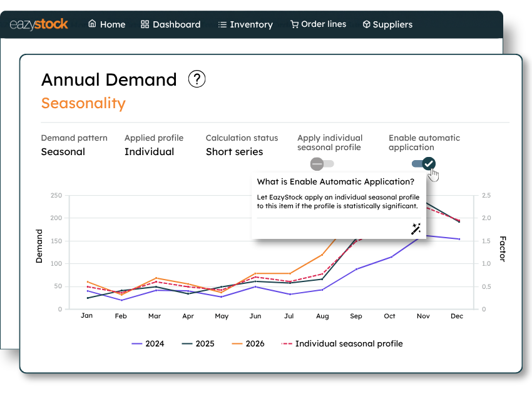532x394 pixels.
Task: Click the Apr label on the x-axis
Action: pos(188,316)
